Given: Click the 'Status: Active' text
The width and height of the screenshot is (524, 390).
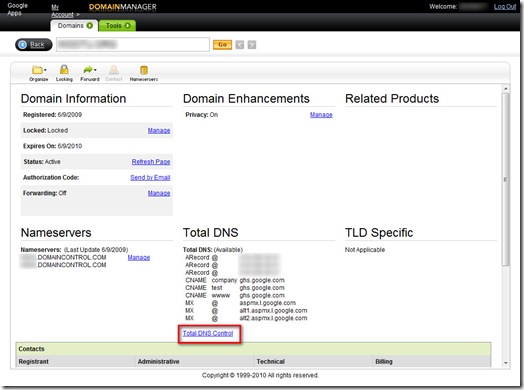Looking at the screenshot, I should pos(42,162).
